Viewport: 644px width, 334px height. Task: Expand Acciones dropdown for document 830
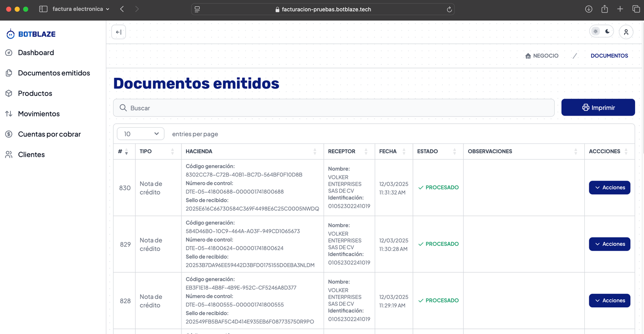(x=609, y=188)
